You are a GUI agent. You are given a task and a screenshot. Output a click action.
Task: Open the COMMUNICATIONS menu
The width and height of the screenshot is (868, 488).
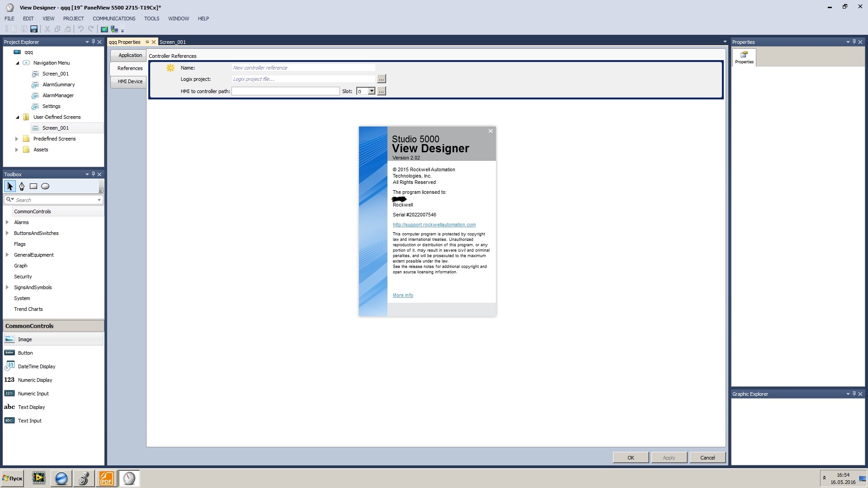[114, 19]
